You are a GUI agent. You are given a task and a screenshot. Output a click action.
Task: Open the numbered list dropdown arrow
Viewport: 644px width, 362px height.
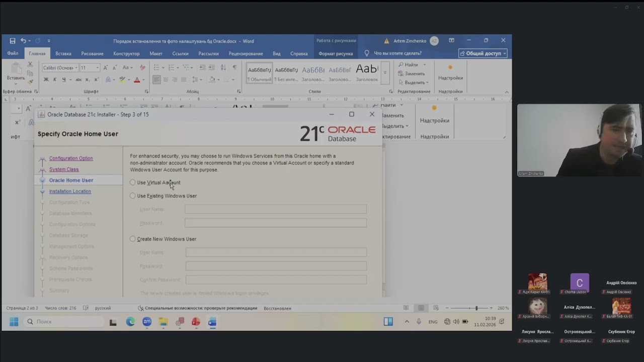(x=178, y=67)
